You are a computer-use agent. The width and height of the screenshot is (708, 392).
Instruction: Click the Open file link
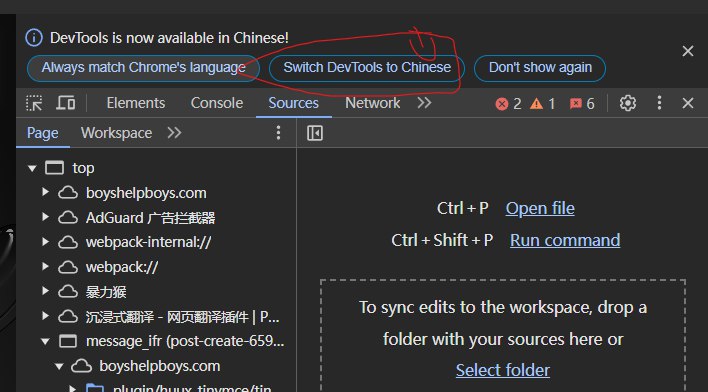540,209
